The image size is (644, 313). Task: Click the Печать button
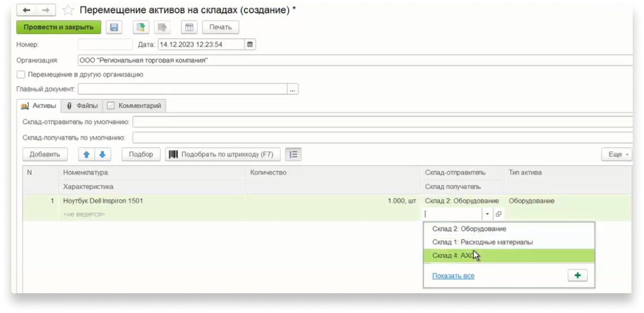point(220,28)
